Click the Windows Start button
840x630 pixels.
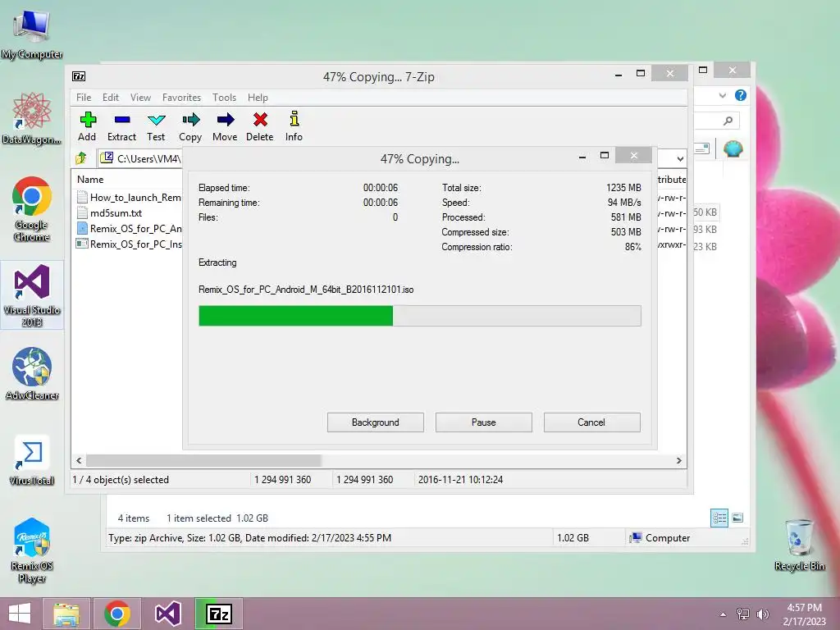(20, 614)
